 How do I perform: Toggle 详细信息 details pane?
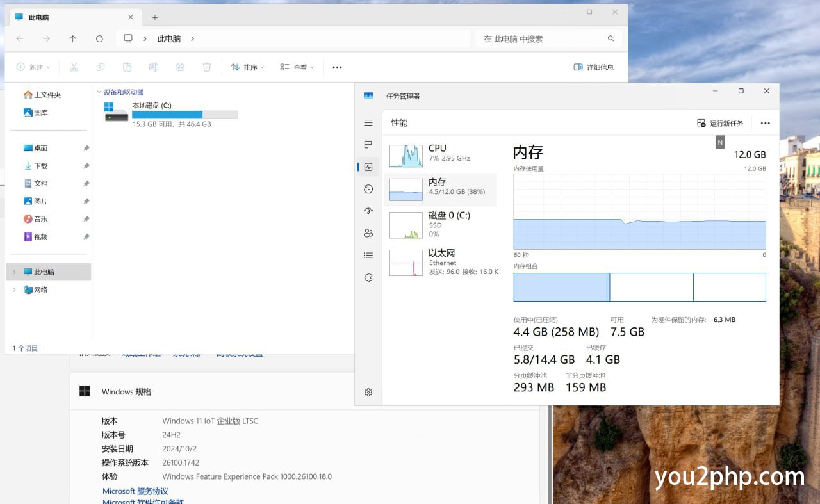[x=594, y=67]
